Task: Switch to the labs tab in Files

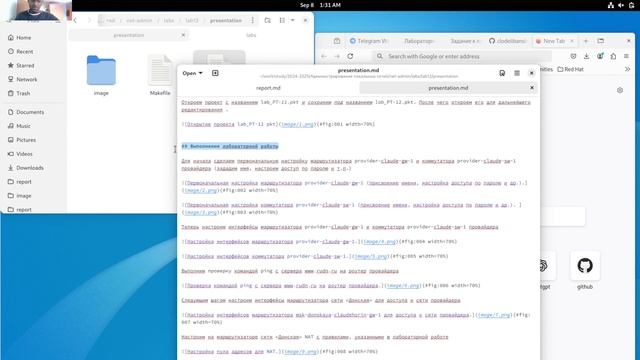Action: (251, 35)
